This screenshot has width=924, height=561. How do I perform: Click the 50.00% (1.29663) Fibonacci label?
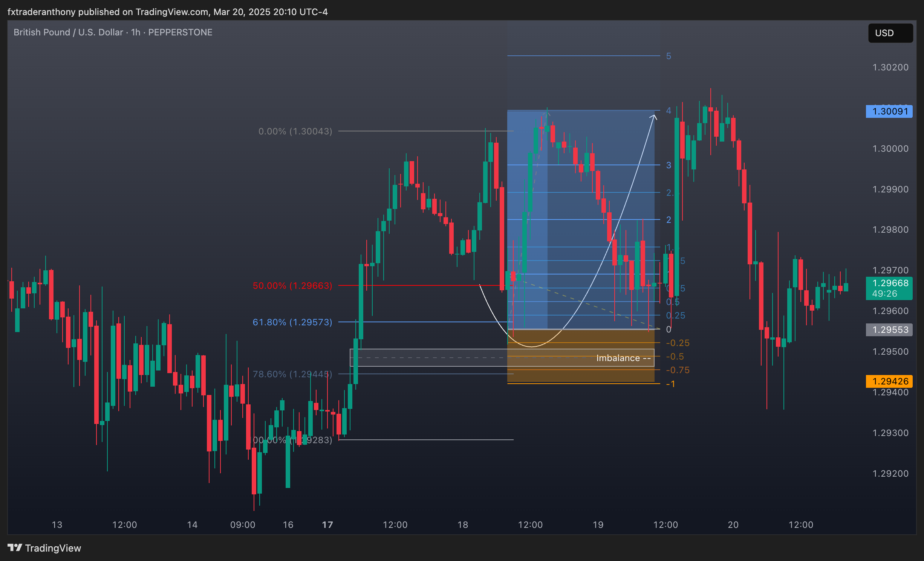click(292, 286)
